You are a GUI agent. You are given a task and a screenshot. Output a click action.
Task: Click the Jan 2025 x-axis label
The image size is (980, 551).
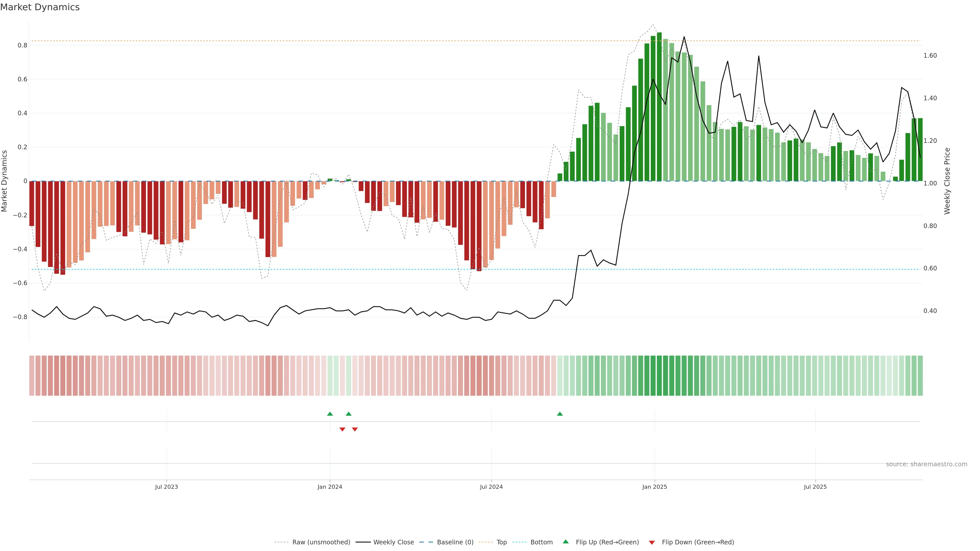coord(655,487)
